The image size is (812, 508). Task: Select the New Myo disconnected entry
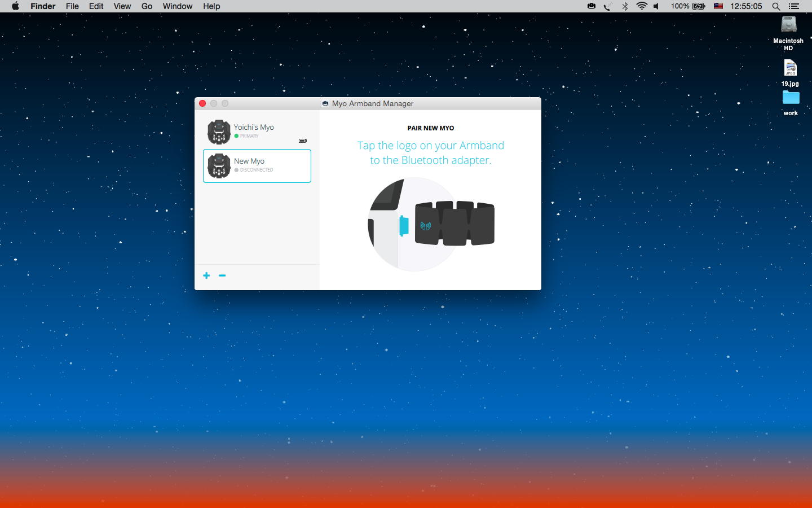pyautogui.click(x=257, y=166)
